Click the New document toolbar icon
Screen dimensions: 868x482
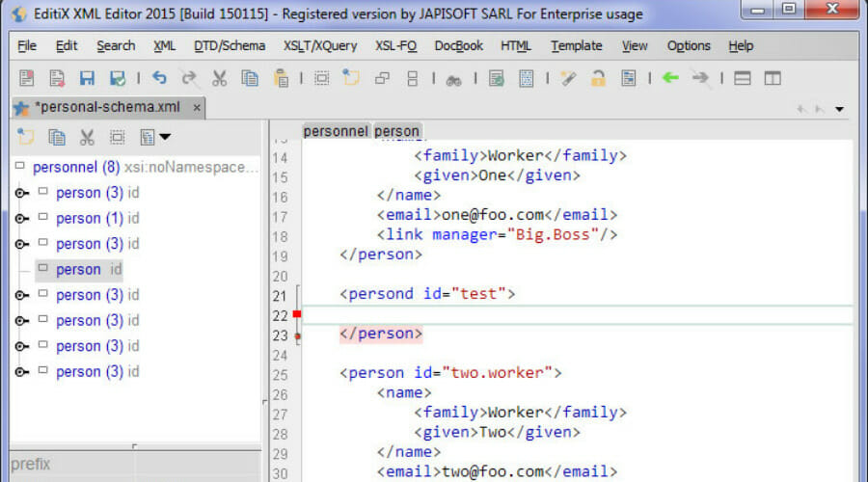click(x=26, y=78)
